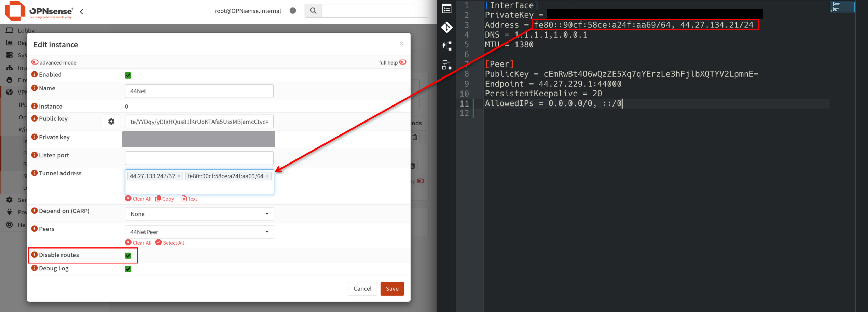Click the PersistentKeepalive = 20 line
This screenshot has width=868, height=312.
(543, 94)
